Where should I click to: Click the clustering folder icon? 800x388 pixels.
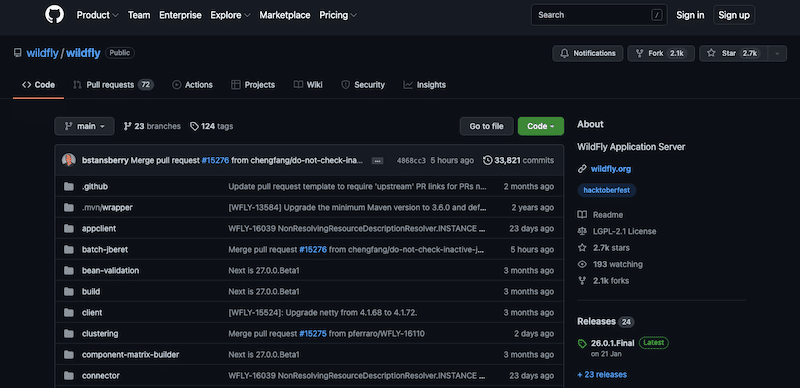[69, 333]
